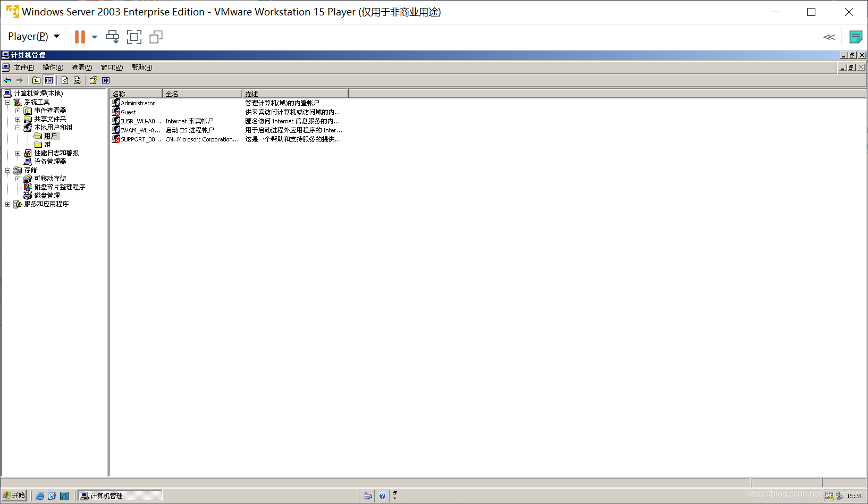Expand the 共享文件夹 node

click(18, 119)
